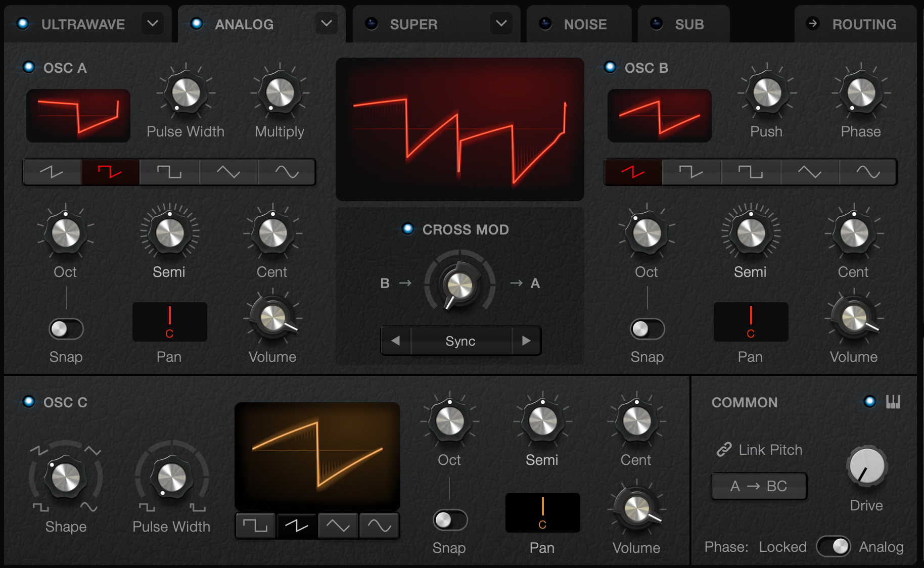Select triangle waveform for OSC A
This screenshot has width=924, height=568.
pyautogui.click(x=228, y=172)
